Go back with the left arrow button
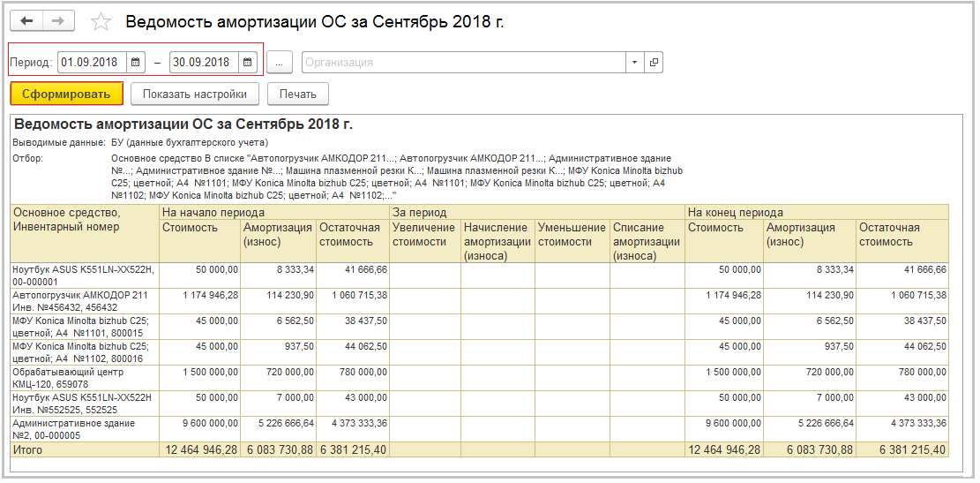Image resolution: width=980 pixels, height=483 pixels. 26,21
